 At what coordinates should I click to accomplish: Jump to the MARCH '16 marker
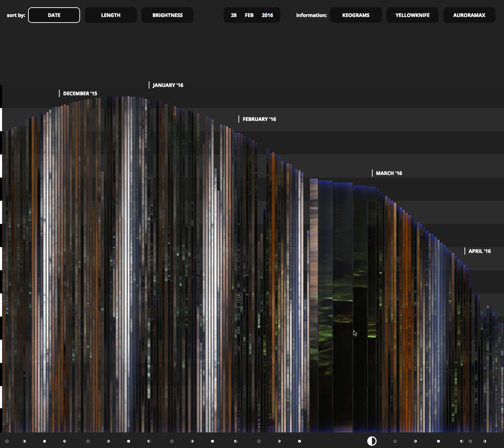pyautogui.click(x=389, y=173)
